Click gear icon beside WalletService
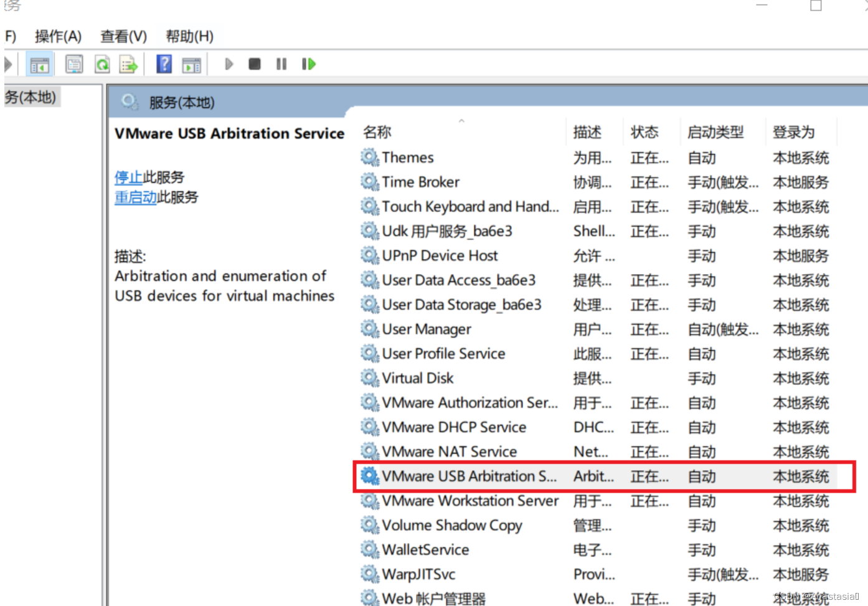Image resolution: width=868 pixels, height=606 pixels. click(370, 550)
